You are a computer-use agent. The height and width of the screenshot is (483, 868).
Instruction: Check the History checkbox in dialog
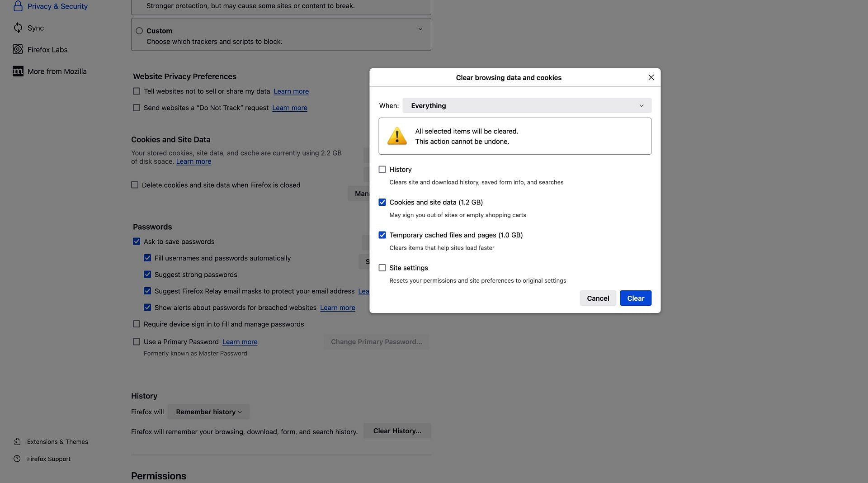[x=382, y=170]
